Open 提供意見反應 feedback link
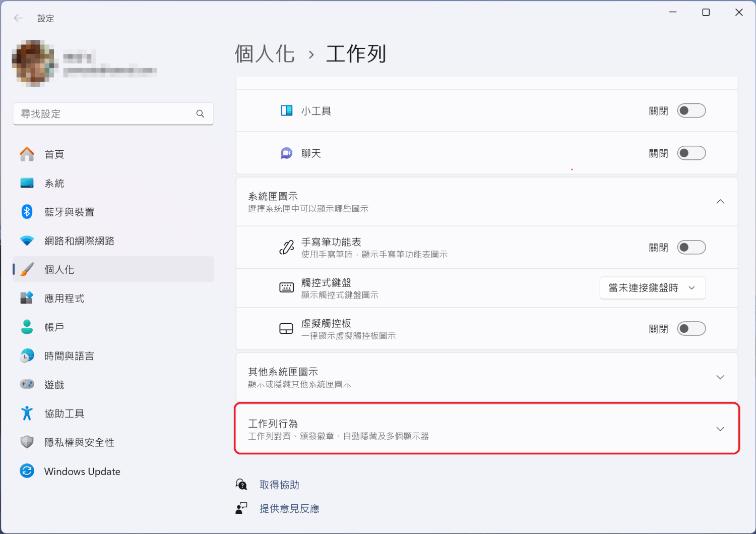This screenshot has height=534, width=756. pos(290,508)
